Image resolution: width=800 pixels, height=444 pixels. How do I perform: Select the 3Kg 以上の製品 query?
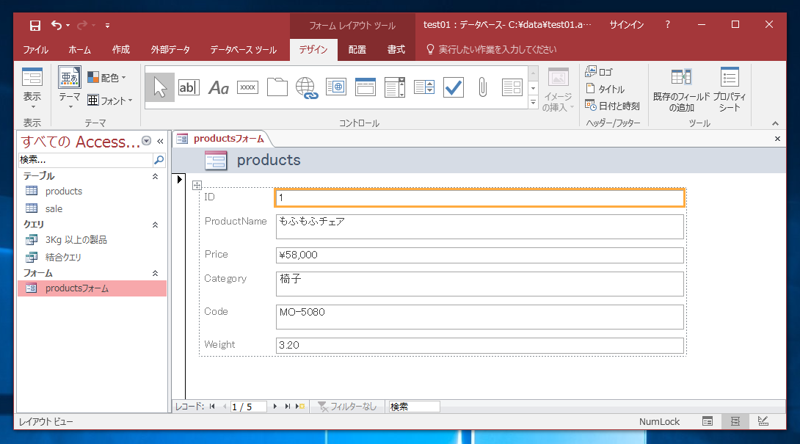pyautogui.click(x=92, y=240)
